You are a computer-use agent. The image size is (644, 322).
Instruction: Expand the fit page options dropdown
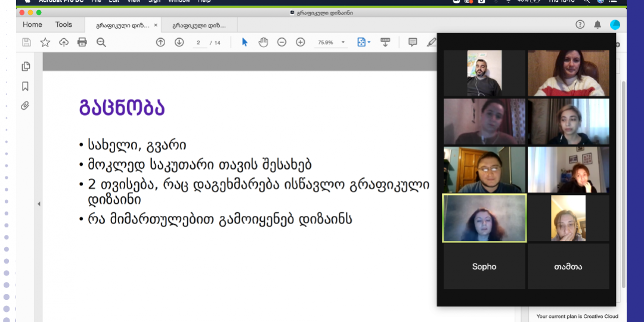(x=364, y=42)
